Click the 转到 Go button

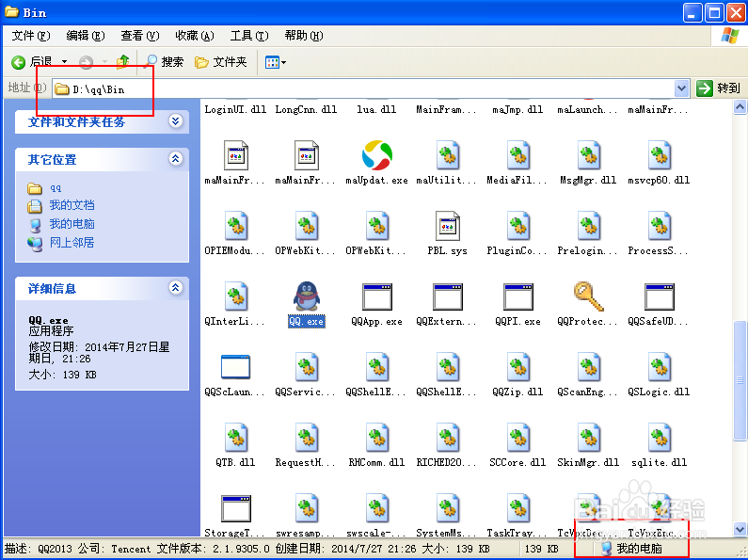coord(719,88)
